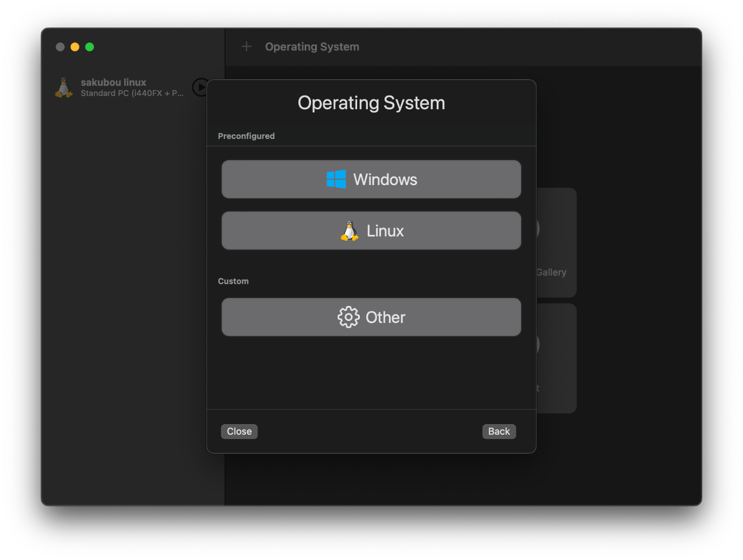Click the Operating System title in toolbar
Viewport: 743px width, 560px height.
point(312,47)
